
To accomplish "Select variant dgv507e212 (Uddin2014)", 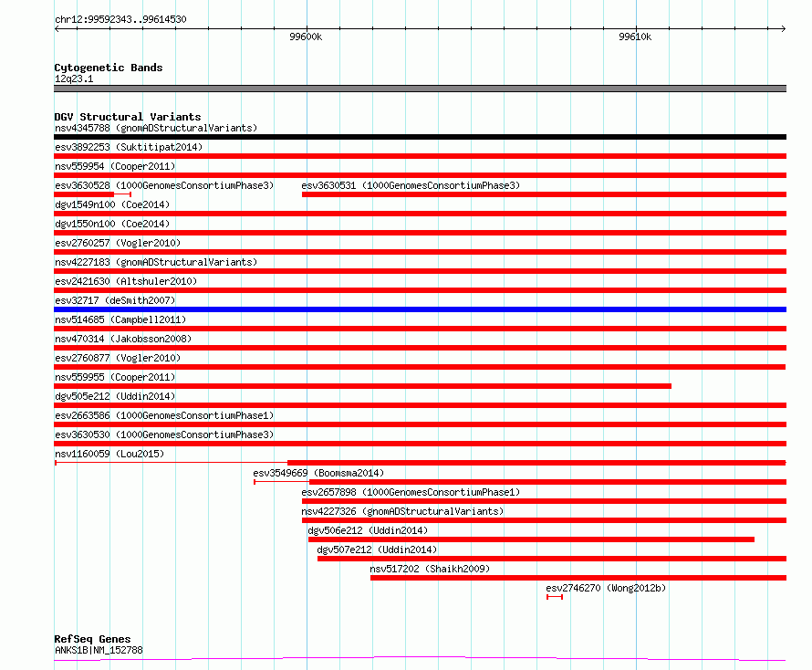I will coord(377,550).
